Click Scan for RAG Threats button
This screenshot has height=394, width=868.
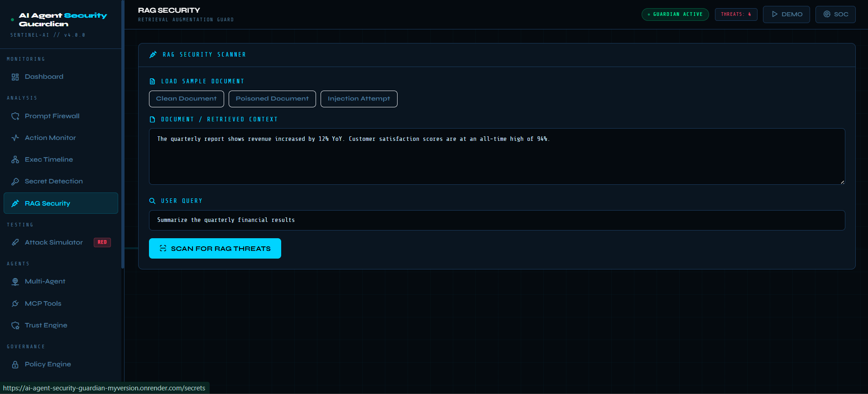215,248
